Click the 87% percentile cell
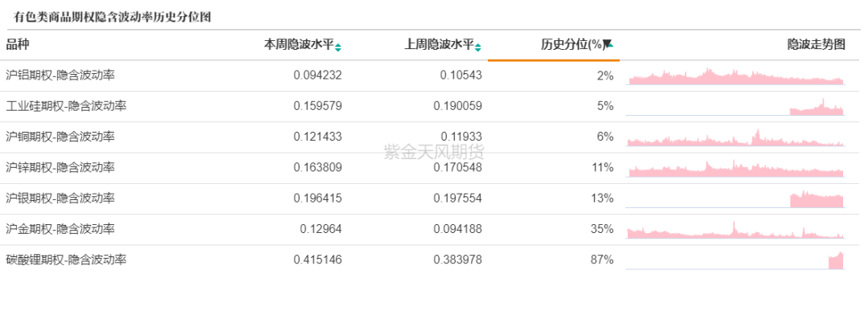868x315 pixels. click(602, 260)
